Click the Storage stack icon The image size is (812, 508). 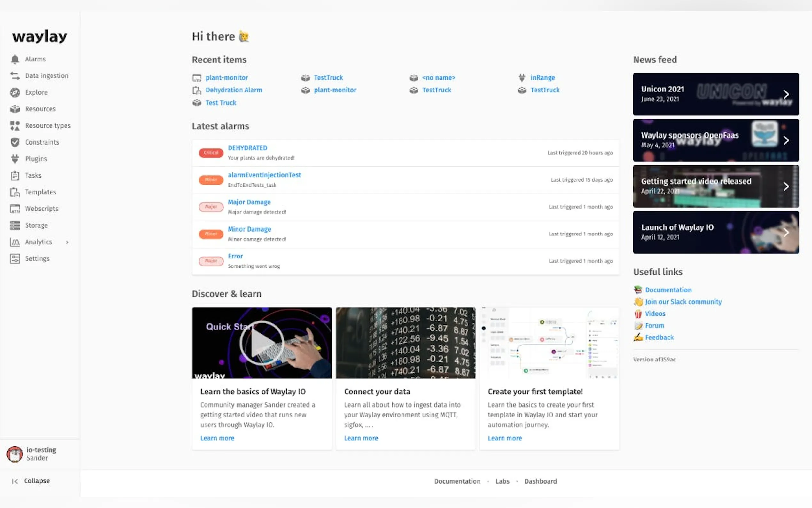(x=15, y=226)
